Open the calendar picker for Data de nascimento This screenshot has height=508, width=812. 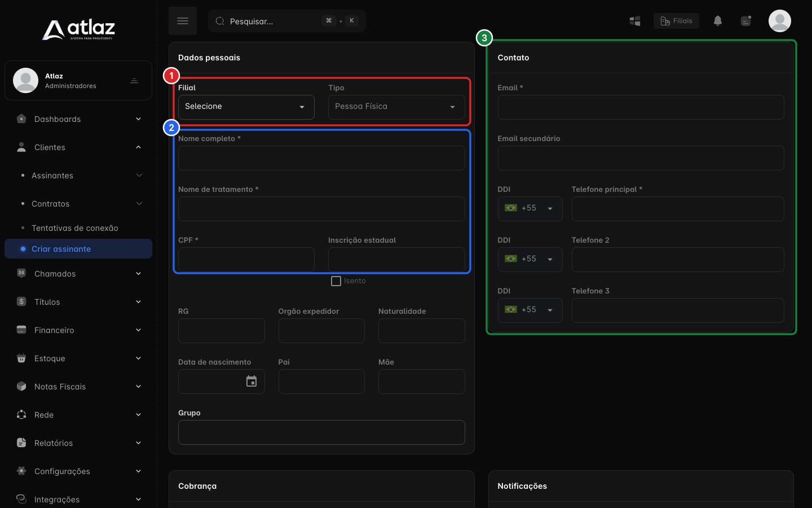click(251, 382)
